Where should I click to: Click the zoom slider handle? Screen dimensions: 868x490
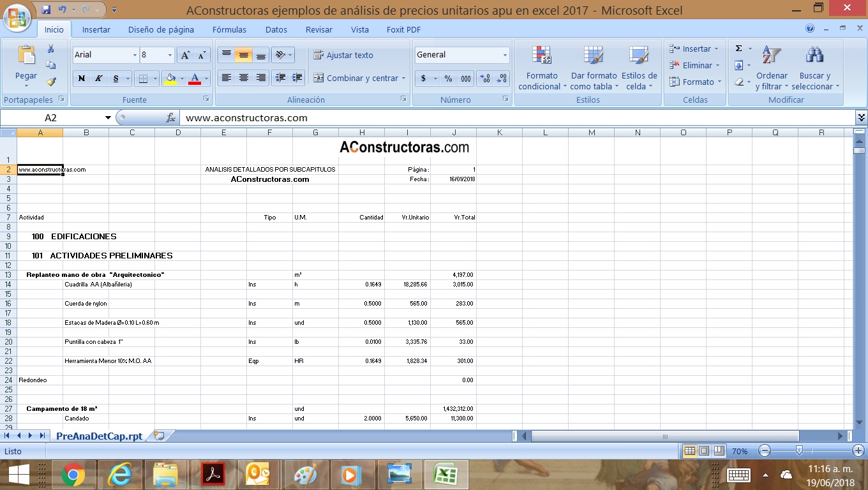(799, 451)
